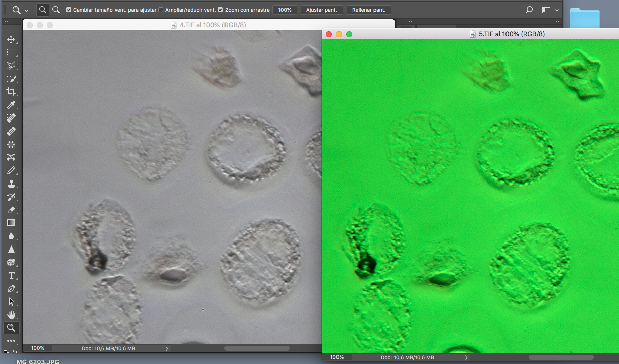Minimize the 5.TIF window with yellow button
The height and width of the screenshot is (364, 619).
pos(339,34)
